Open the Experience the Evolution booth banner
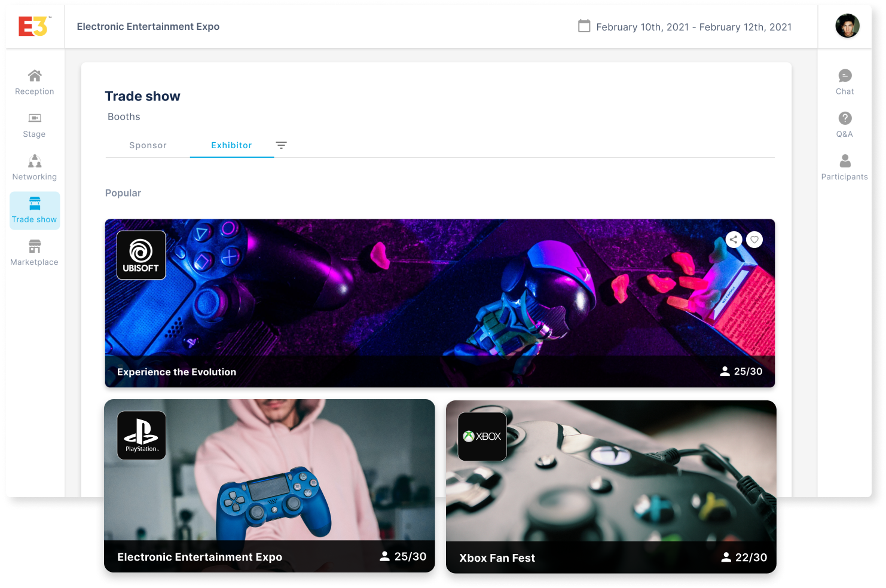886x588 pixels. tap(440, 303)
